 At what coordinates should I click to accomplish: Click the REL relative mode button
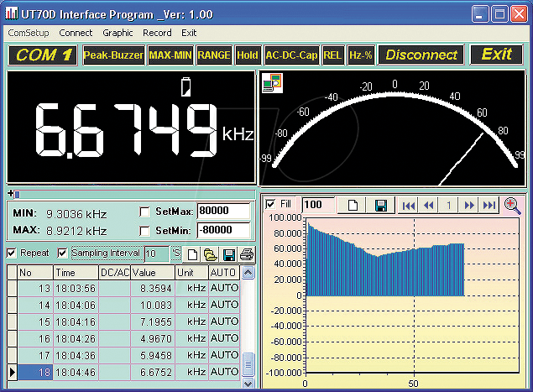(332, 55)
